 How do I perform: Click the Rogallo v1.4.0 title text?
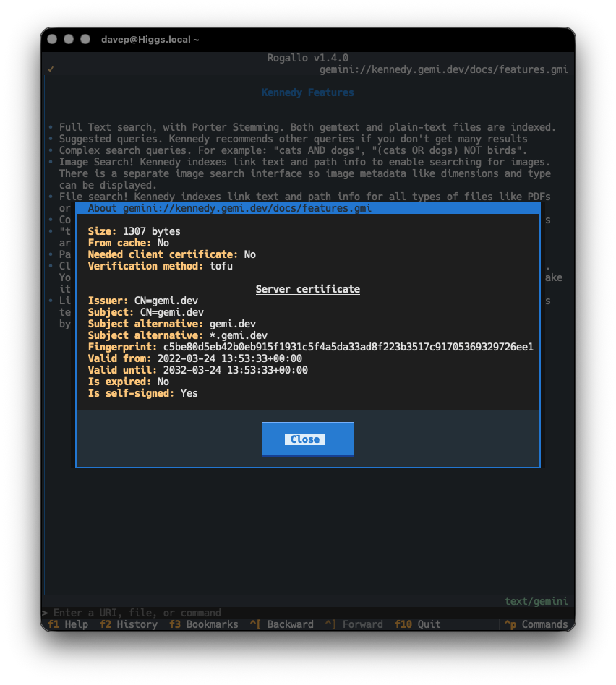pos(307,58)
